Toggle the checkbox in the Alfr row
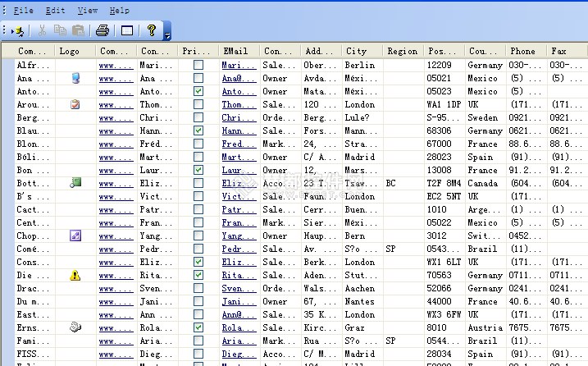The image size is (588, 366). pyautogui.click(x=198, y=65)
